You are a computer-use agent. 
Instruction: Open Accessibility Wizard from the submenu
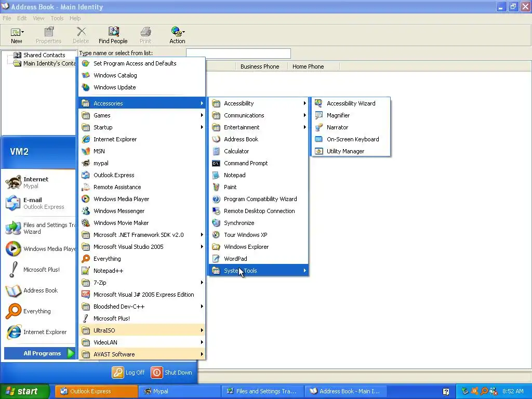350,103
